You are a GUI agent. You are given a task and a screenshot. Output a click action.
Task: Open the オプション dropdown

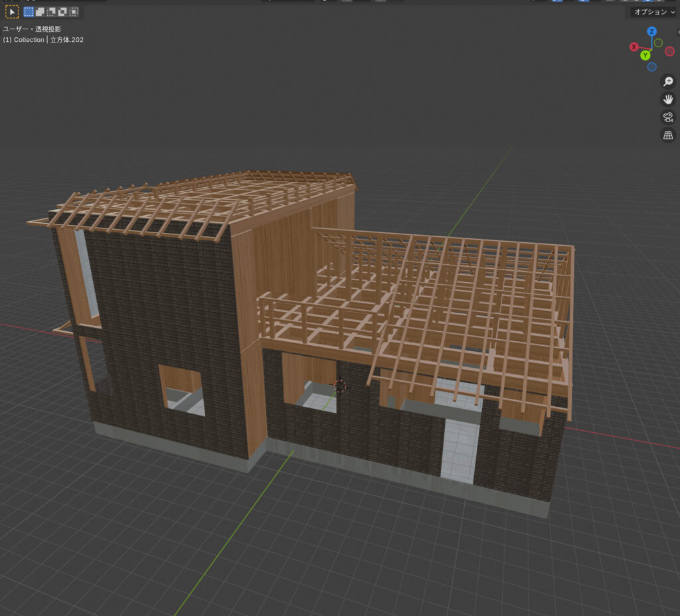pyautogui.click(x=653, y=12)
